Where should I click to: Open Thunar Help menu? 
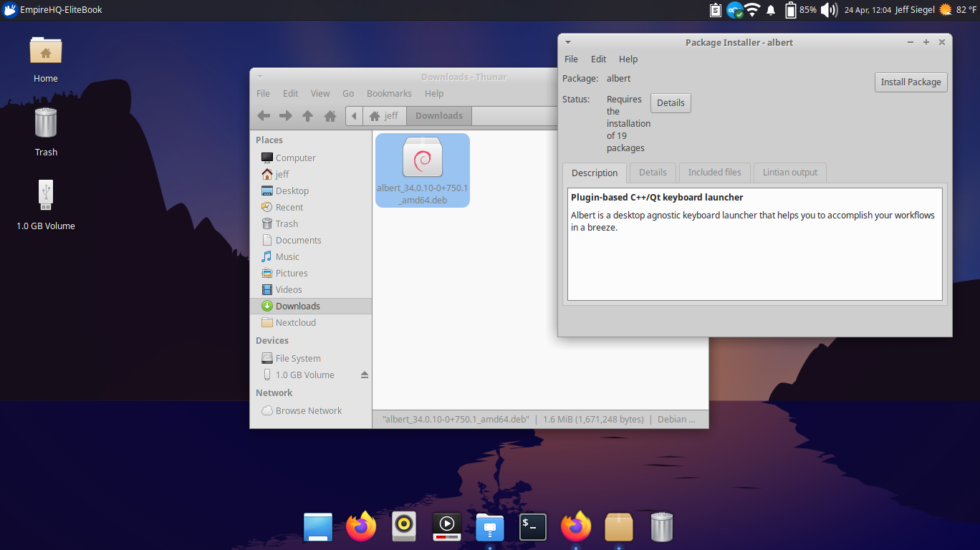click(434, 93)
